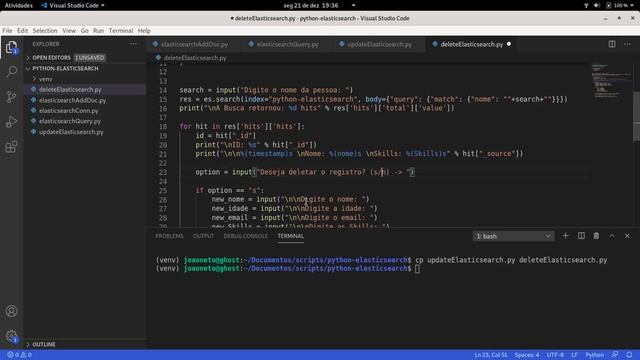This screenshot has width=640, height=360.
Task: Click the code minimap
Action: (x=611, y=81)
